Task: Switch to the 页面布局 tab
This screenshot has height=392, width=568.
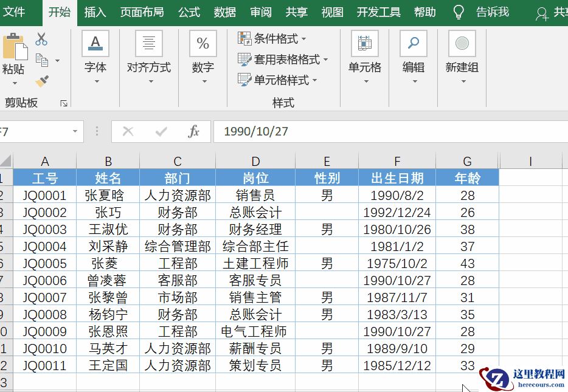Action: pyautogui.click(x=142, y=12)
